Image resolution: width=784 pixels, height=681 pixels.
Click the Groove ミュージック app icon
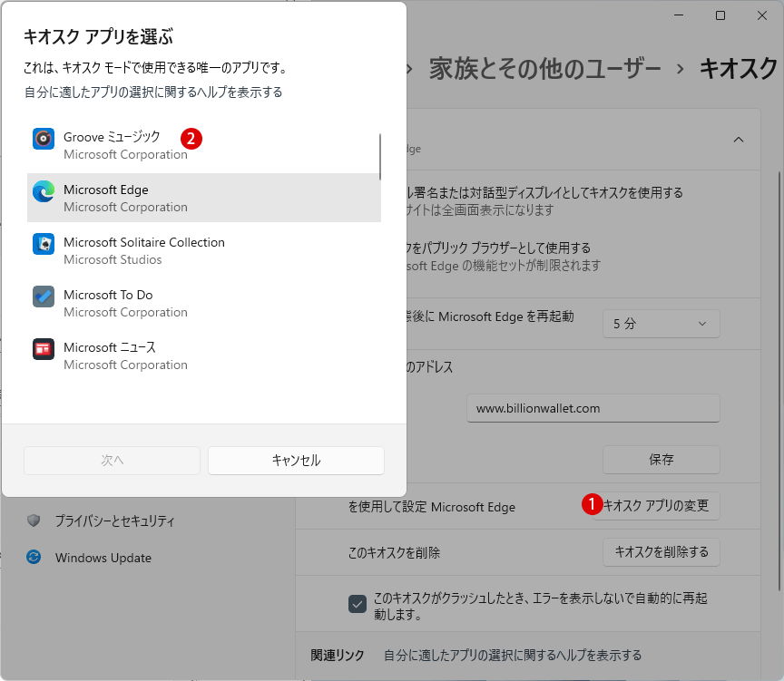coord(44,139)
